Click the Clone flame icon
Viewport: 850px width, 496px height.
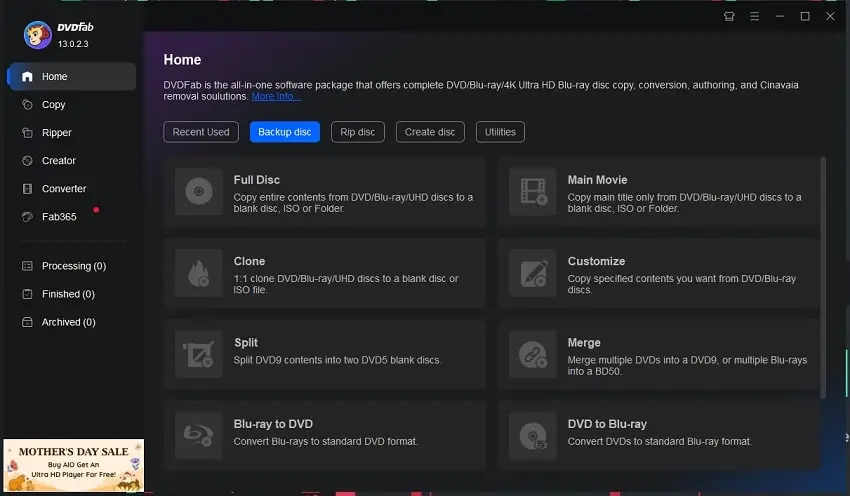[199, 273]
